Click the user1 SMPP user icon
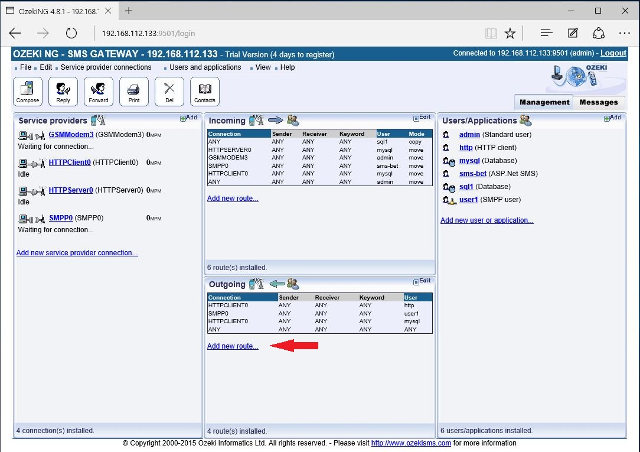The width and height of the screenshot is (640, 452). [x=449, y=200]
